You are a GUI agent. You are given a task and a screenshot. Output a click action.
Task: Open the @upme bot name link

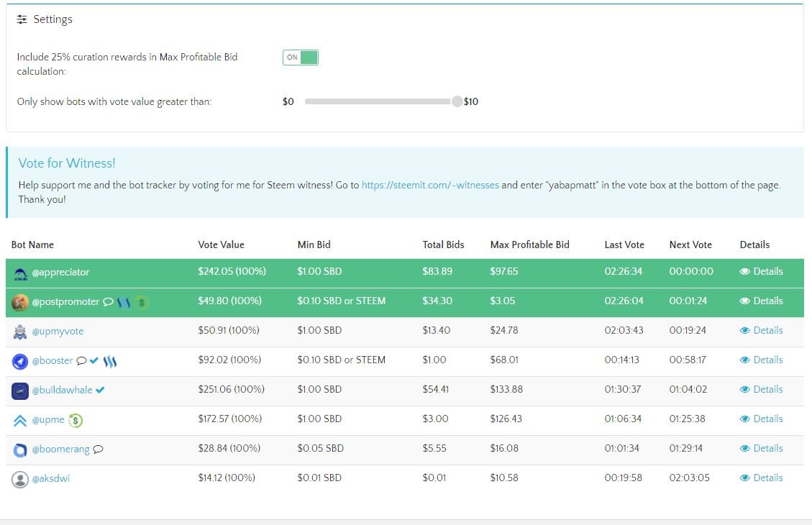[x=48, y=420]
